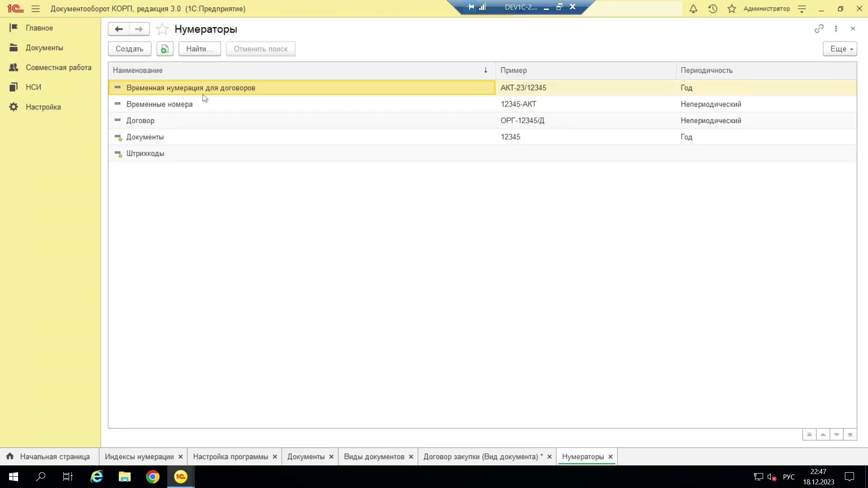Add Нумераторы to favorites with the star

click(162, 29)
